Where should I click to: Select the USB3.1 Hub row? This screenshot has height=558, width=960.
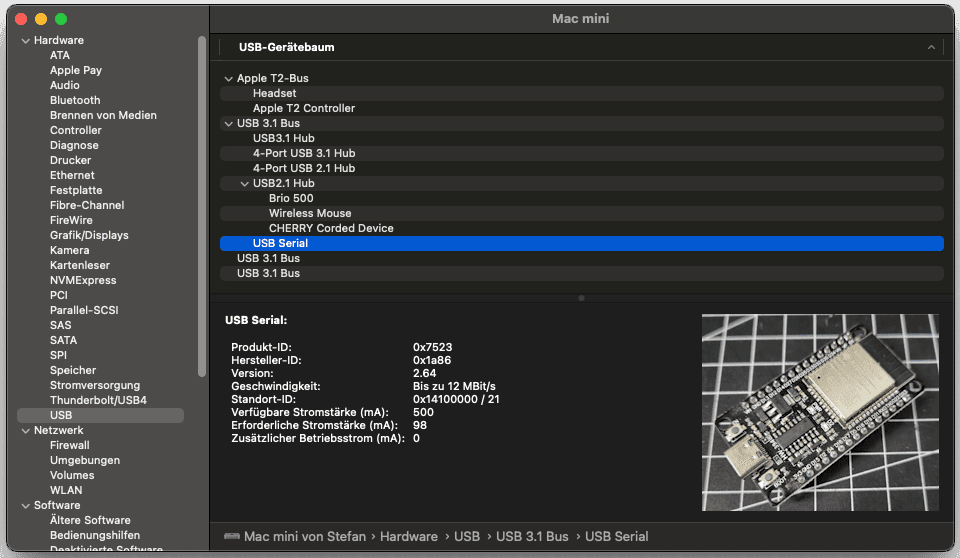tap(582, 138)
